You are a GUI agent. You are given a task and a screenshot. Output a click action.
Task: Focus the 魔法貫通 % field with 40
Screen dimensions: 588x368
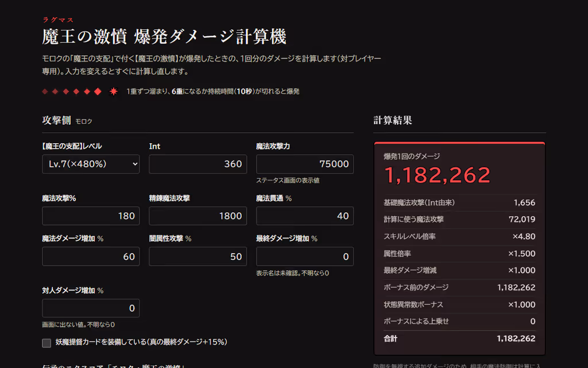click(305, 216)
